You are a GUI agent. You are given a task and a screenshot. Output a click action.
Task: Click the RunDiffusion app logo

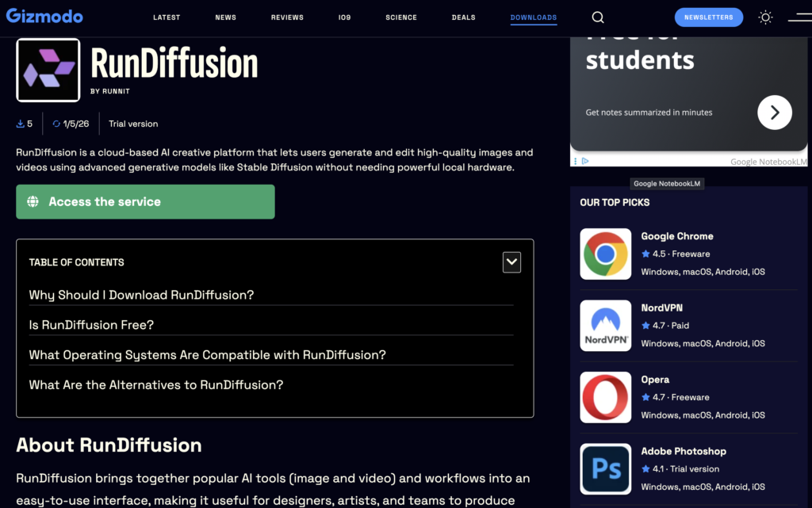(x=48, y=70)
